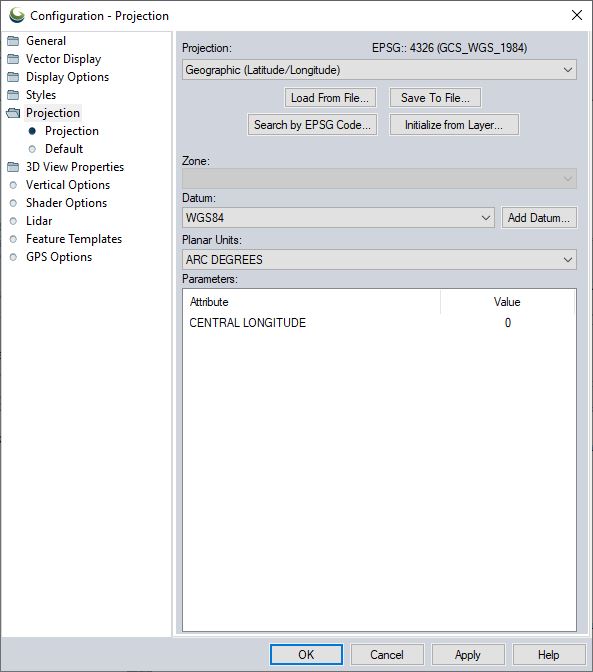Image resolution: width=593 pixels, height=672 pixels.
Task: Expand the Geographic (Latitude/Longitude) projection dropdown
Action: click(379, 70)
